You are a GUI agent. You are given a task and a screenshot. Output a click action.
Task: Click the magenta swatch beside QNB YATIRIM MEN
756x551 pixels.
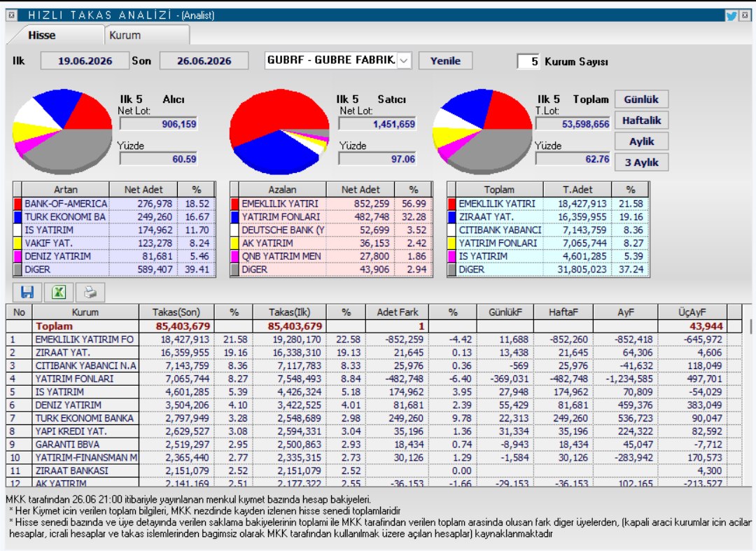pyautogui.click(x=234, y=256)
